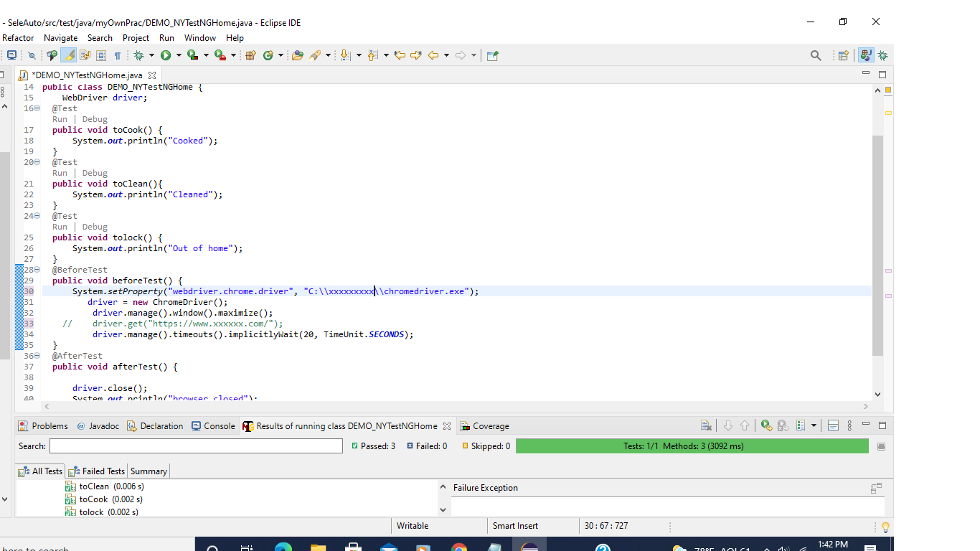Click the green tests progress bar
980x551 pixels.
(692, 446)
